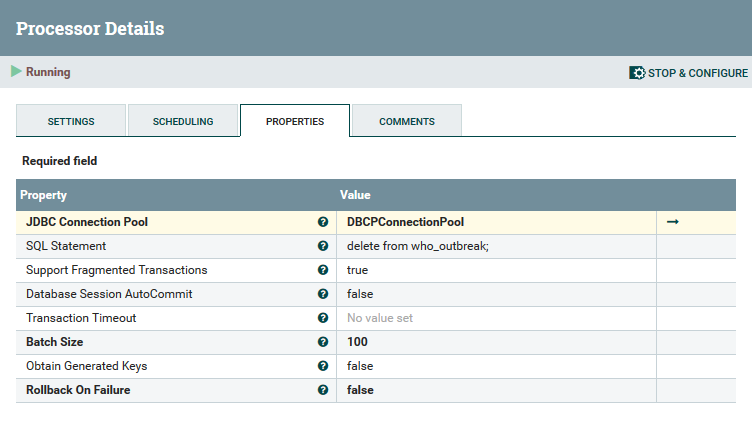Click the Stop & Configure gear icon

(637, 73)
